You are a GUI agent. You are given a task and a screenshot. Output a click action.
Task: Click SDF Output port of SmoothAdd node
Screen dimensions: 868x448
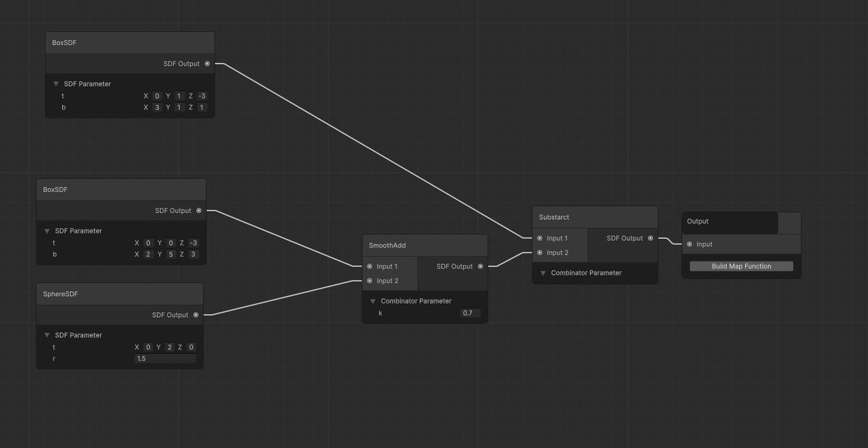pyautogui.click(x=481, y=266)
